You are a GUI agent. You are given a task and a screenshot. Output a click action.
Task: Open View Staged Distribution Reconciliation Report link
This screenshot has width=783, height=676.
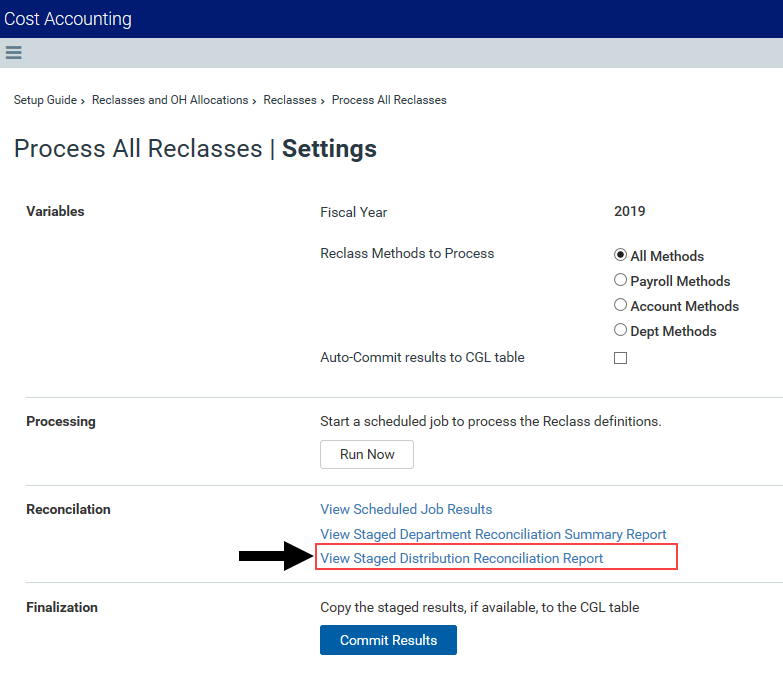click(x=461, y=558)
